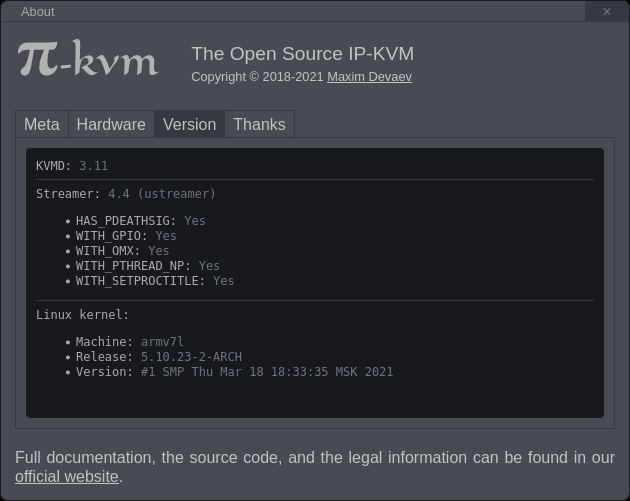Click the Version #1 SMP Thu Mar 18 line
This screenshot has width=630, height=501.
point(234,372)
